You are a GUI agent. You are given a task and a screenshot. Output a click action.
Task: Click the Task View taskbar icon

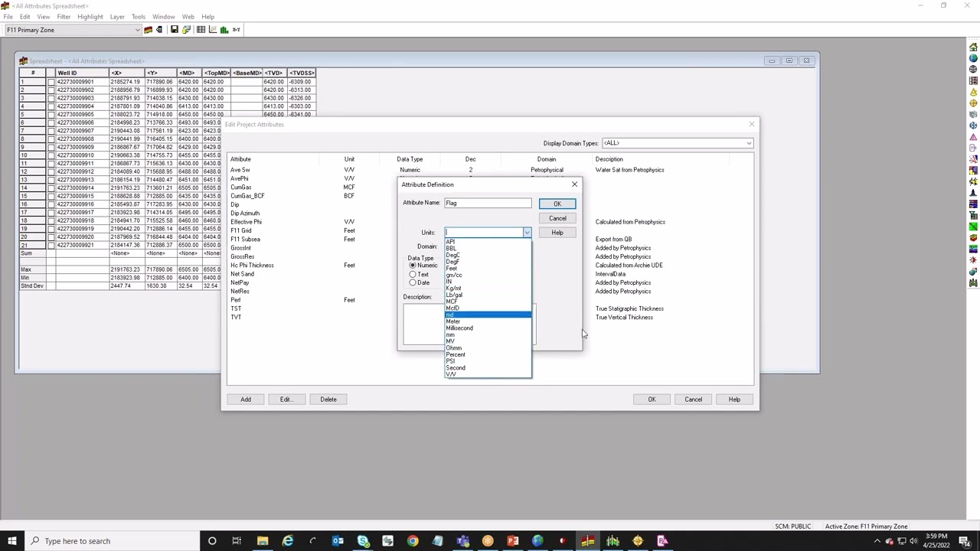pyautogui.click(x=237, y=541)
